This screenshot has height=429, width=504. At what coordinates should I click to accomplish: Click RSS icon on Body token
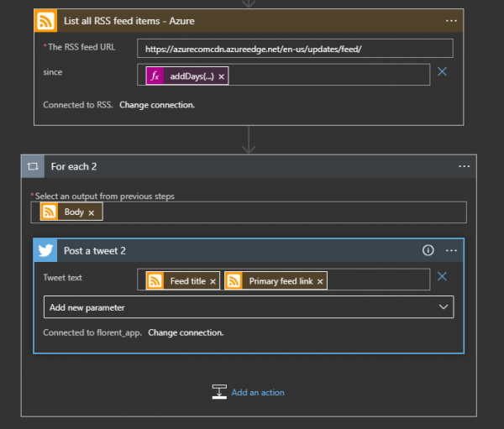[x=50, y=212]
